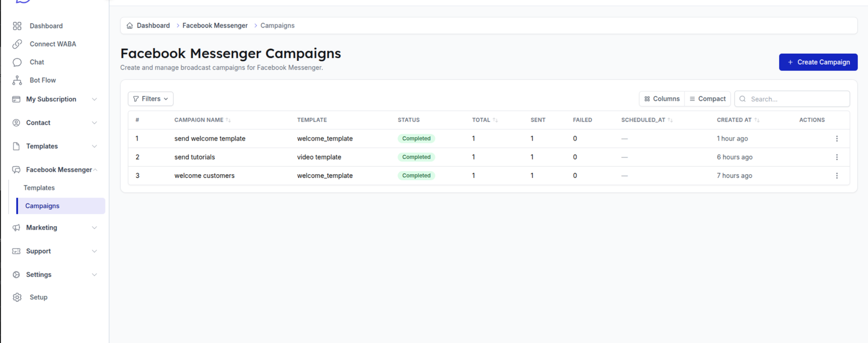Open actions menu for send tutorials row

tap(837, 157)
